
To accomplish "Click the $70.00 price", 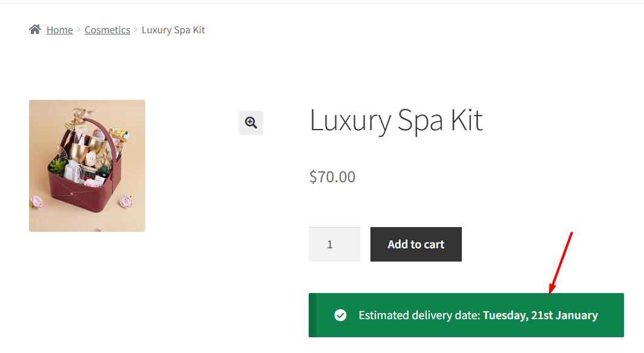I will pos(332,177).
